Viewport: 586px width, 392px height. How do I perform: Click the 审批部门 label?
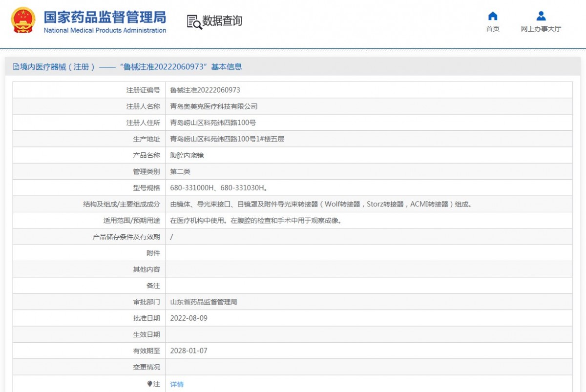(x=146, y=302)
